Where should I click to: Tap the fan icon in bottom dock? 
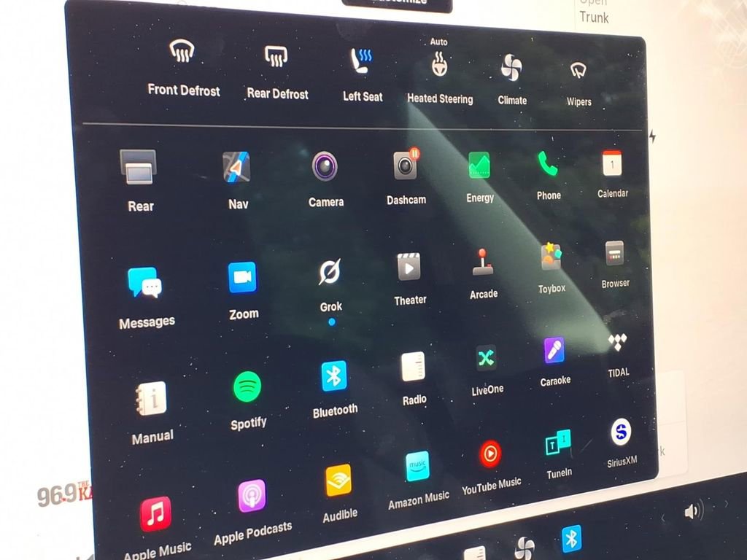click(525, 548)
